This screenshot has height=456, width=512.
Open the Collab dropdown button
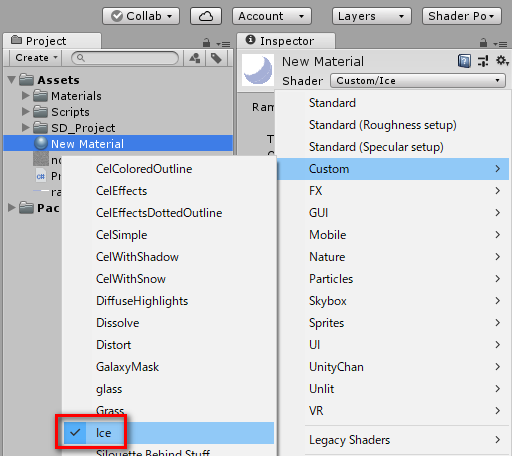[x=141, y=16]
